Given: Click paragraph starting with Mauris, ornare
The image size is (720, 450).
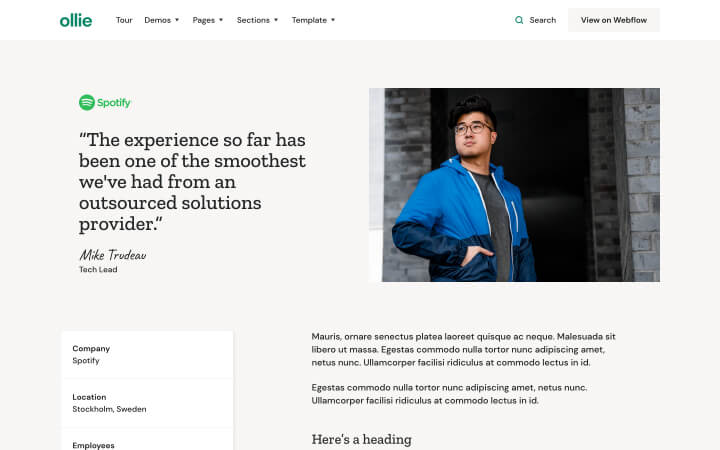Looking at the screenshot, I should (463, 349).
